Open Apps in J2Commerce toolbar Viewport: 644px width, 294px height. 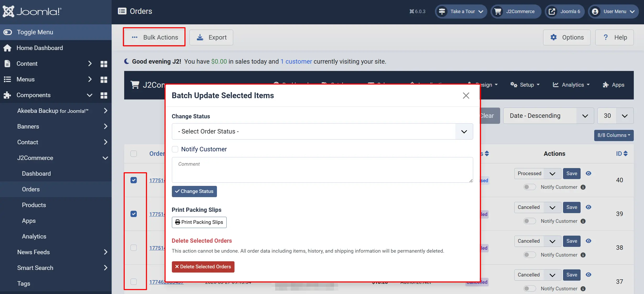pos(614,85)
